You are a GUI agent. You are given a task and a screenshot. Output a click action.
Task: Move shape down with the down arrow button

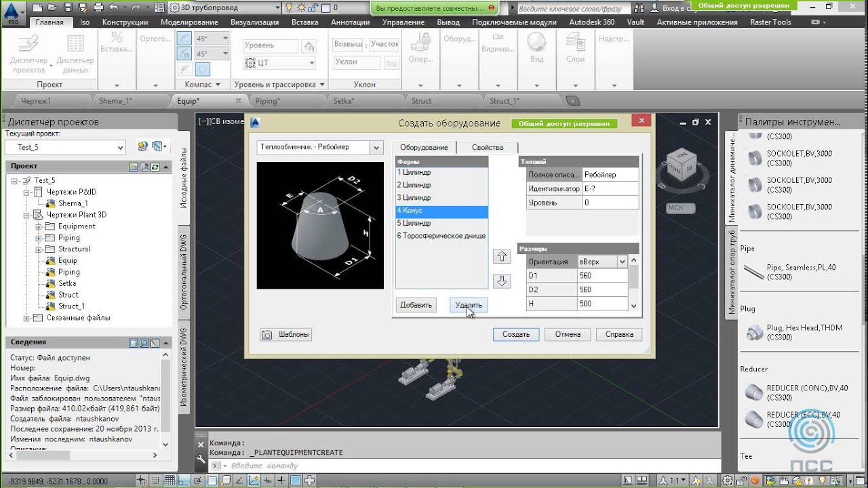502,281
